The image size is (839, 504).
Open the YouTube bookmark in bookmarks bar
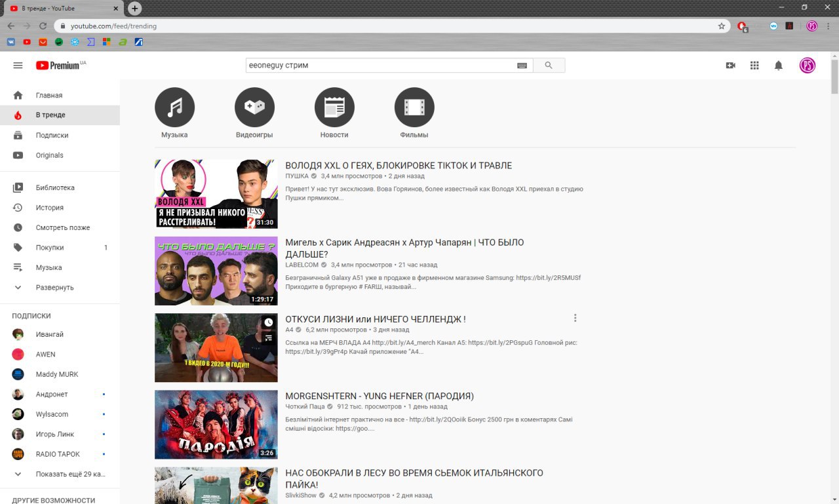[x=27, y=42]
